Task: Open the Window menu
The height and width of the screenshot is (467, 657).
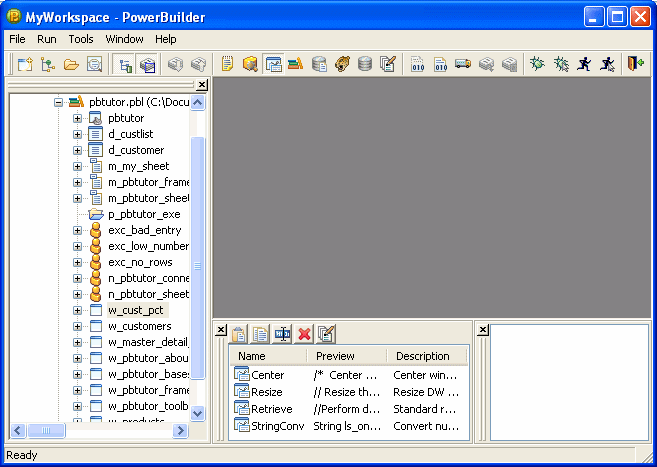Action: [x=124, y=39]
